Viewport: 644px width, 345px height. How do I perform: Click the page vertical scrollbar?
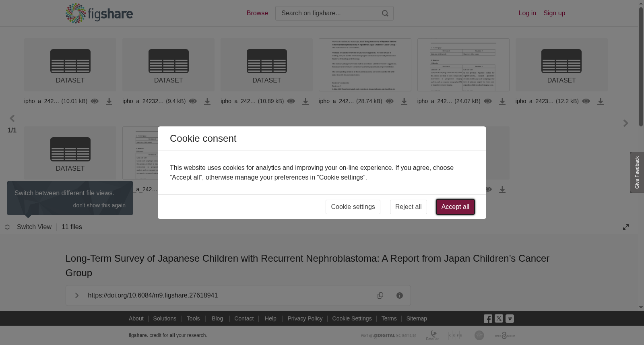(641, 66)
